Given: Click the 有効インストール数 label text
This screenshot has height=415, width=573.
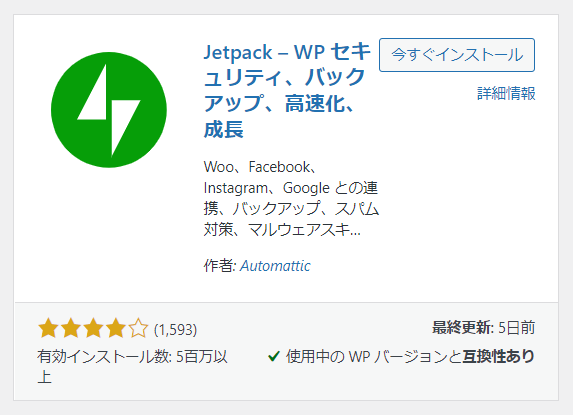Looking at the screenshot, I should click(104, 357).
